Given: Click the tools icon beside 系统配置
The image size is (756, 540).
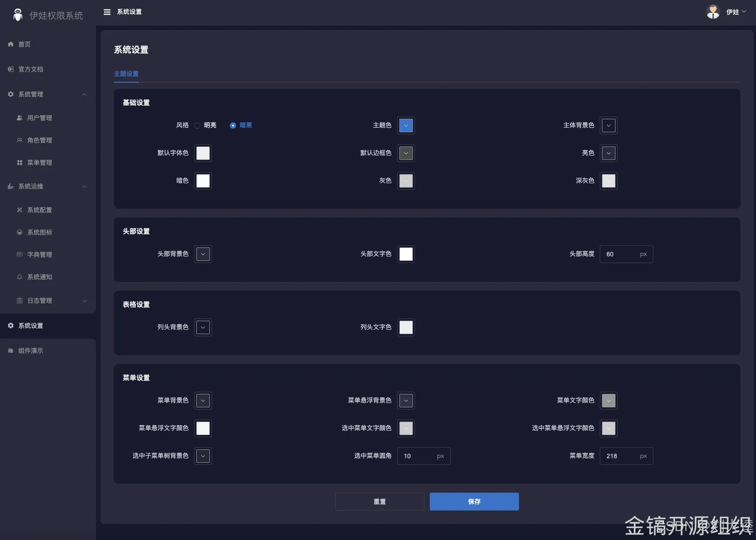Looking at the screenshot, I should tap(20, 210).
